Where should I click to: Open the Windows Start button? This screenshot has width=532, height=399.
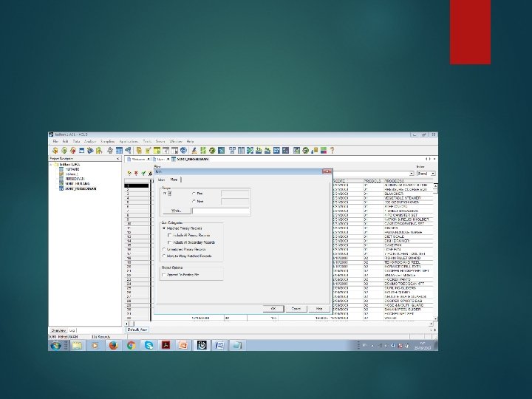click(55, 345)
